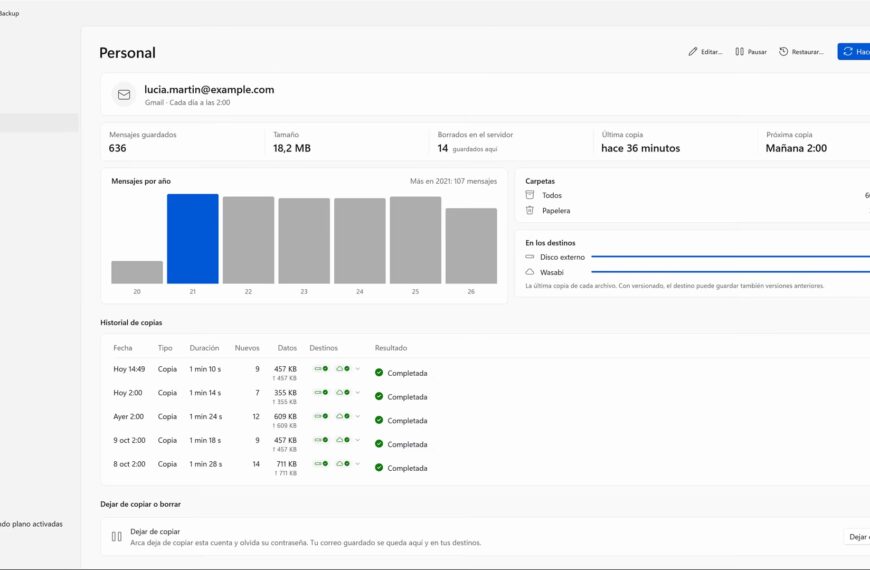The image size is (870, 570).
Task: Click the cloud icon beside Wasabi
Action: pos(529,272)
